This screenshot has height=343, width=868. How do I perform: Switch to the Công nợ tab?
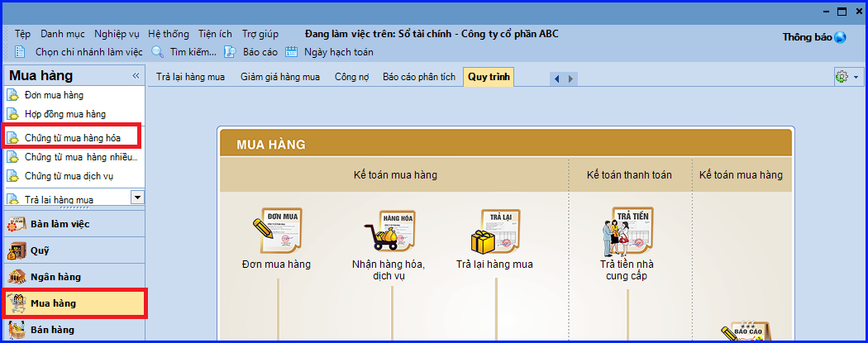pos(351,77)
